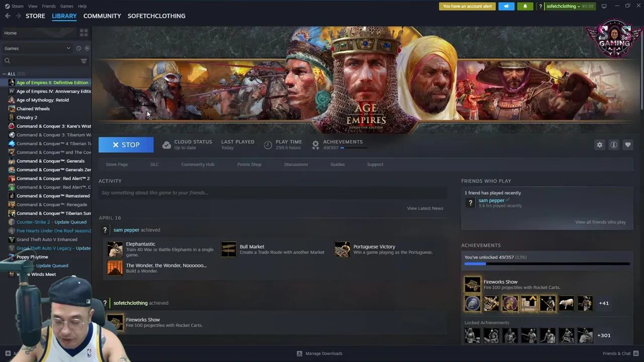Open the announcements megaphone icon

click(506, 6)
